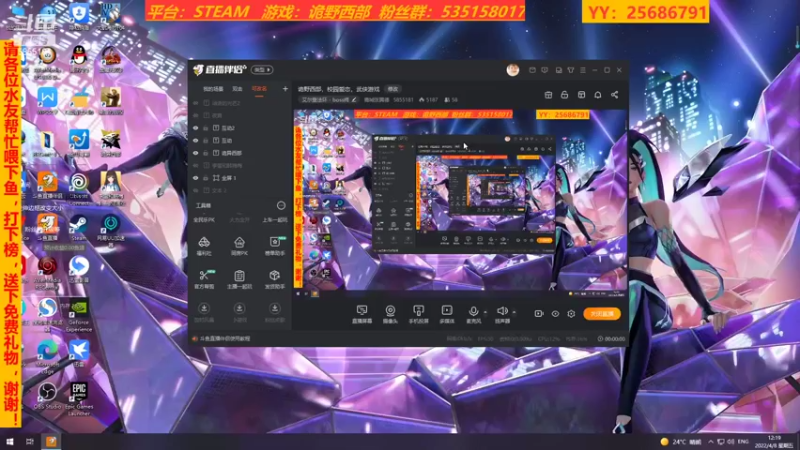This screenshot has width=800, height=450.
Task: Open Steam desktop shortcut
Action: tap(79, 228)
